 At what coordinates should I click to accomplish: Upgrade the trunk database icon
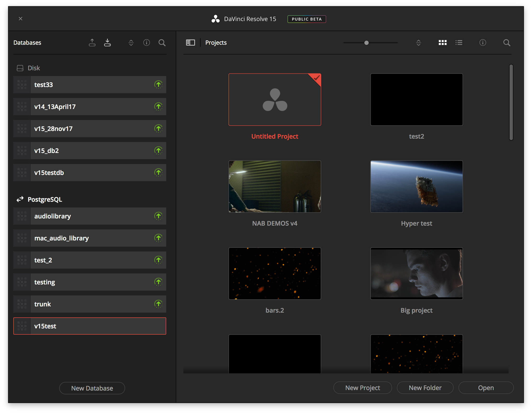pyautogui.click(x=158, y=304)
